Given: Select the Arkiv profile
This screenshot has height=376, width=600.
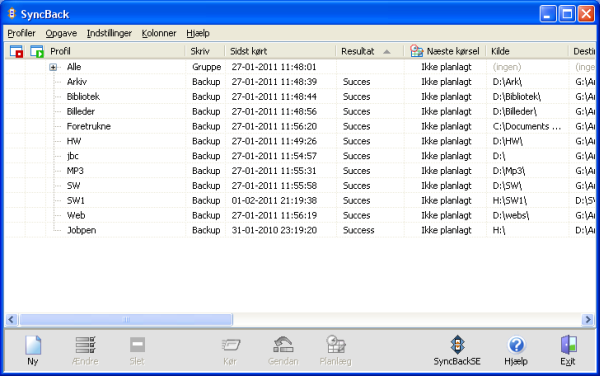Looking at the screenshot, I should [77, 82].
